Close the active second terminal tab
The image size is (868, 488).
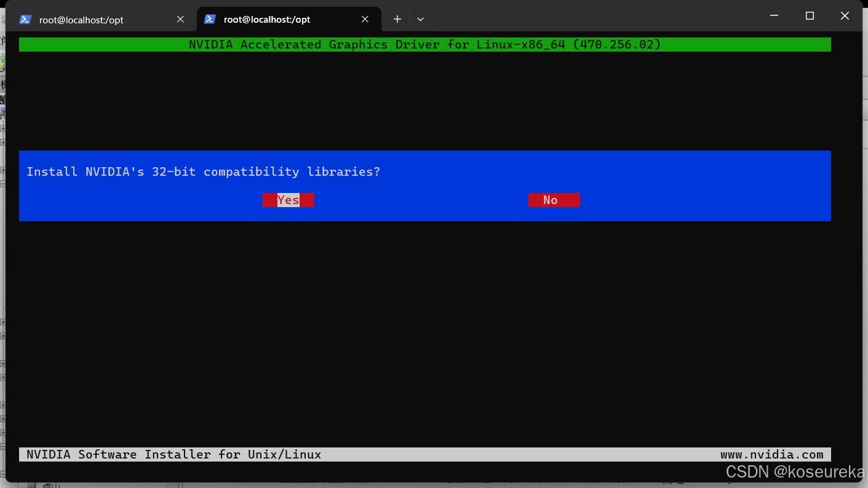click(365, 20)
